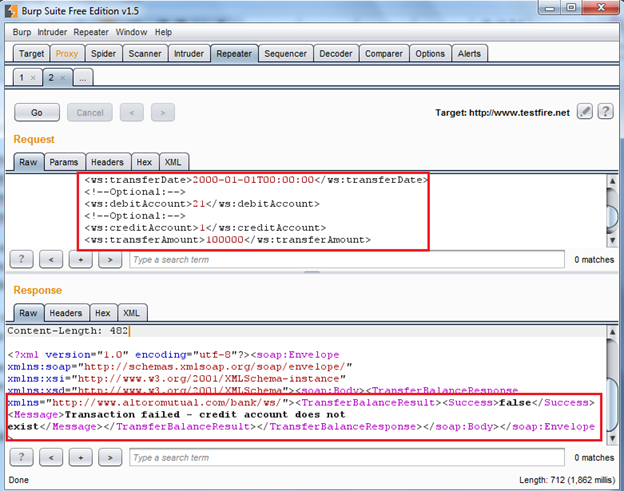Open response search options plus button
Image resolution: width=624 pixels, height=491 pixels.
click(83, 457)
